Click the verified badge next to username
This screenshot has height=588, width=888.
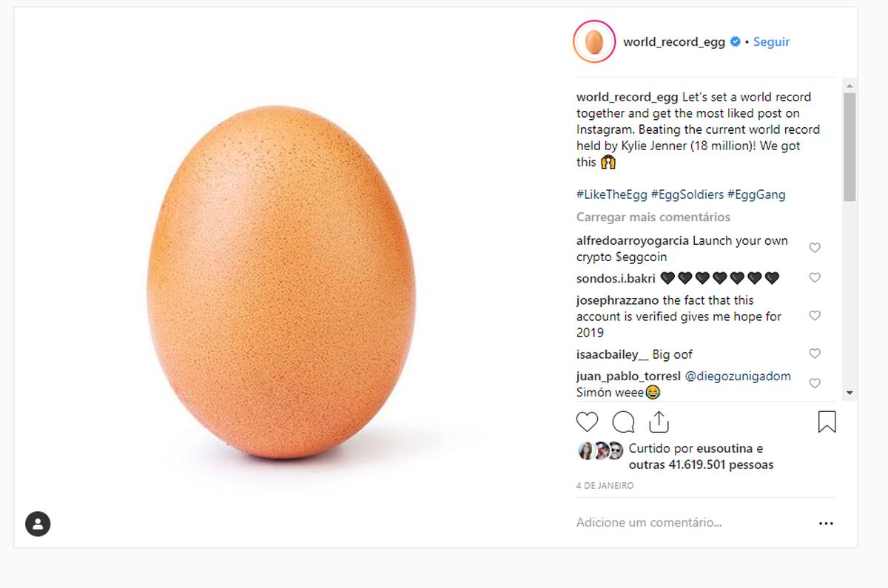coord(736,42)
